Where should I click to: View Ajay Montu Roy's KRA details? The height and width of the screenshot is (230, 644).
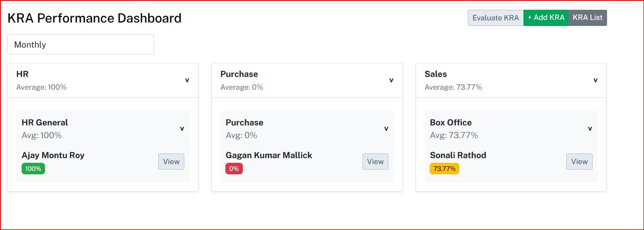[x=171, y=162]
